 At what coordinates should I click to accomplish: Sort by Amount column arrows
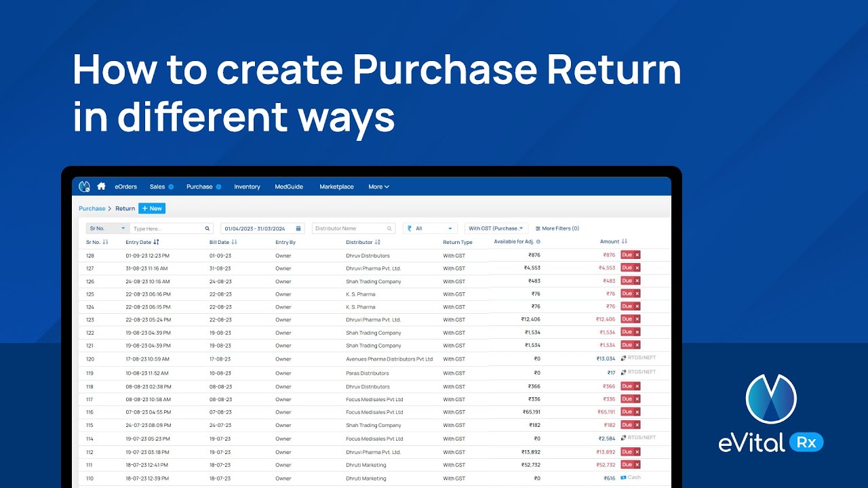pyautogui.click(x=625, y=241)
